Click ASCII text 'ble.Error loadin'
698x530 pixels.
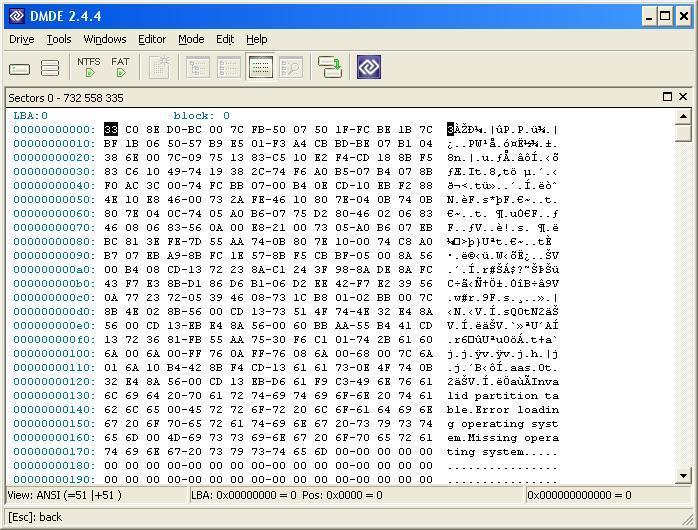503,410
